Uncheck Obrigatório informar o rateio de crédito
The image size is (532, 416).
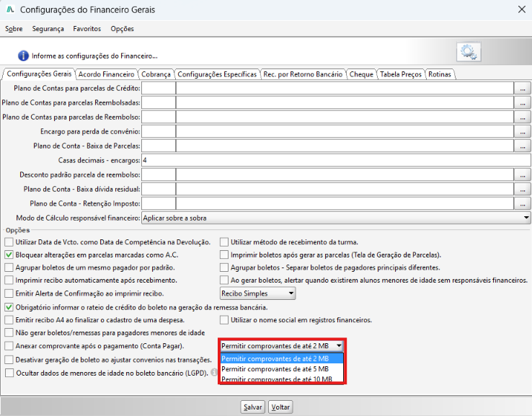point(9,307)
